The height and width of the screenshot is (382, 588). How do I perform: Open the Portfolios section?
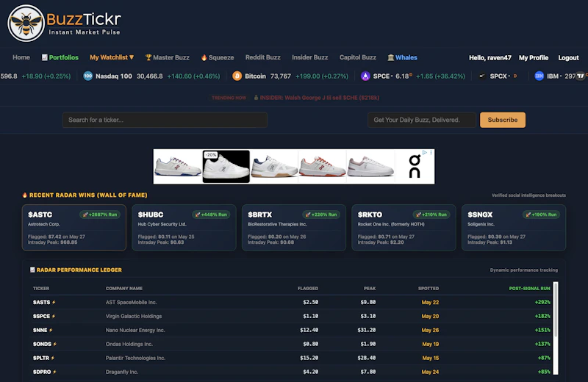point(60,57)
